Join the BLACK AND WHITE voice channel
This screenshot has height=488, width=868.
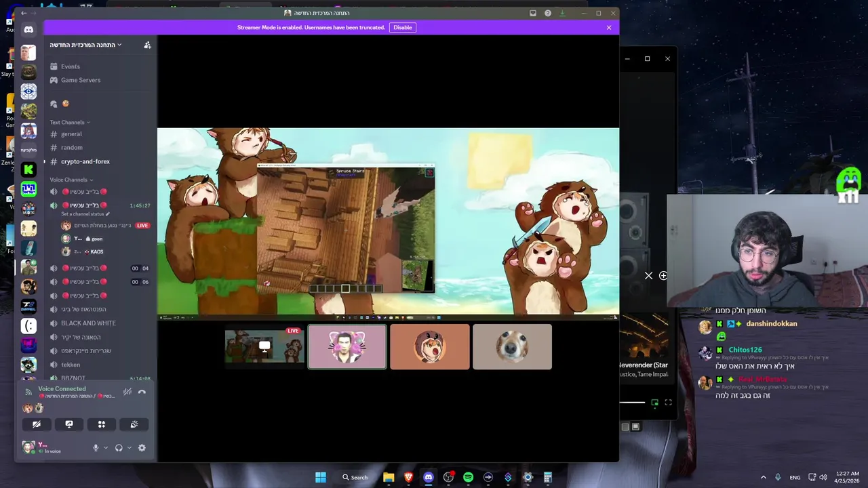(100, 323)
